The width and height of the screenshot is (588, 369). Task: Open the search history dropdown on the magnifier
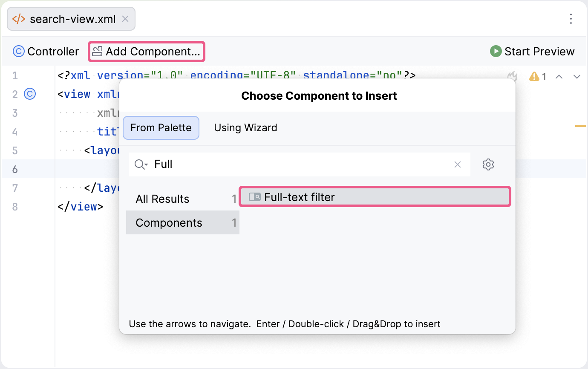[x=140, y=164]
